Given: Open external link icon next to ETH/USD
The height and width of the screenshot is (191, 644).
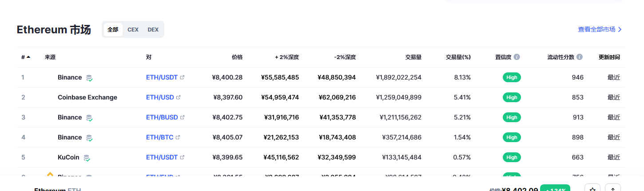Looking at the screenshot, I should [x=179, y=97].
